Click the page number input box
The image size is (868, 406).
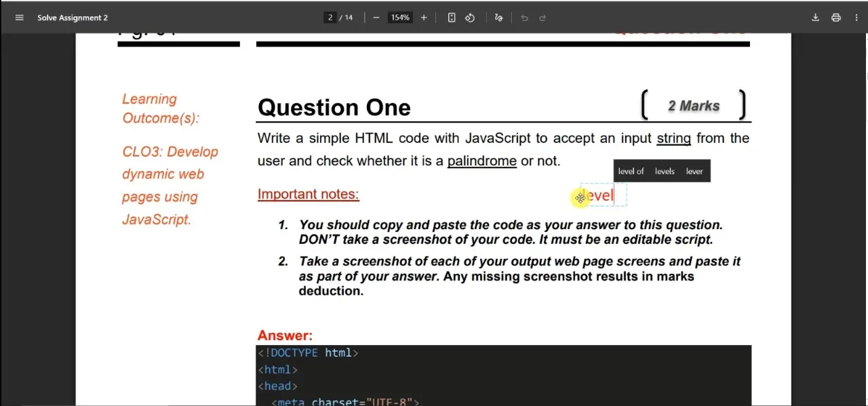click(x=330, y=17)
